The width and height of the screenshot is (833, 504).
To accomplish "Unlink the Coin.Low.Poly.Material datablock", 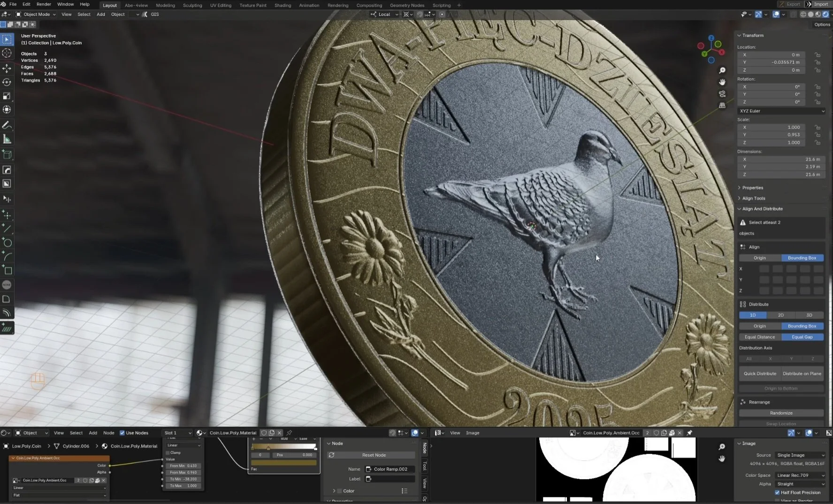I will (279, 433).
